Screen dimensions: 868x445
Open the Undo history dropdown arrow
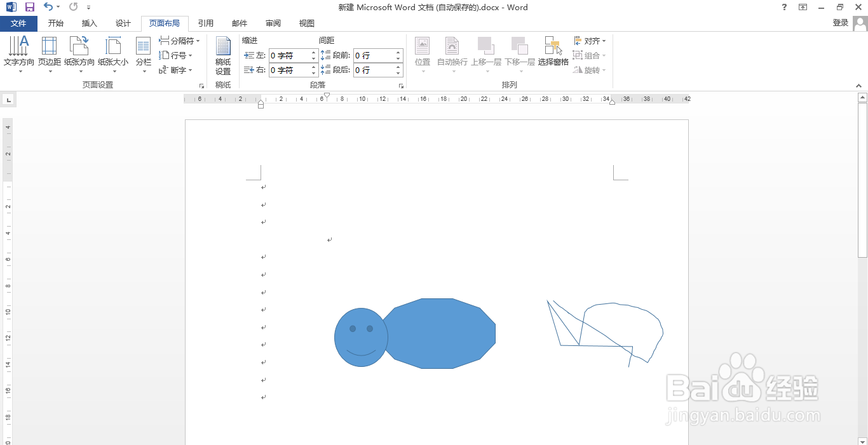(58, 7)
